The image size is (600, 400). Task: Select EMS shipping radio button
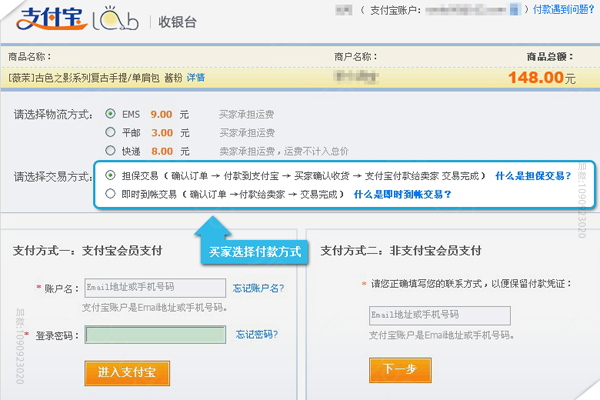(x=110, y=114)
